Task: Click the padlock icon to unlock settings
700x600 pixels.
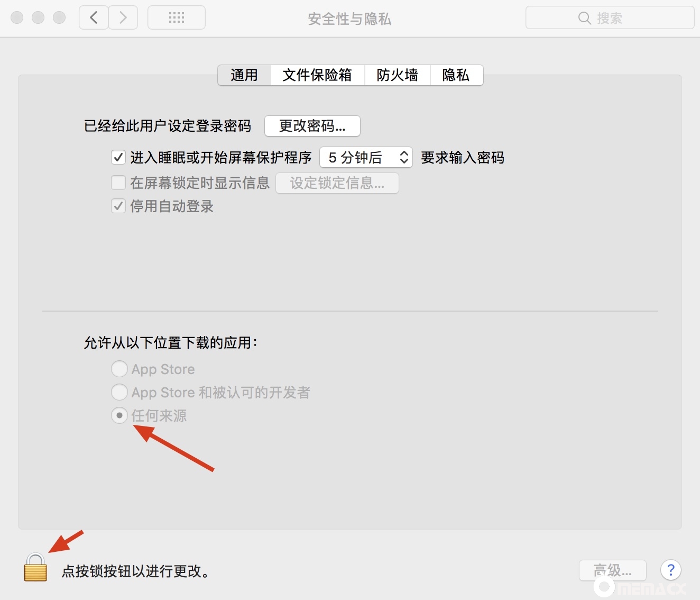Action: pos(35,568)
